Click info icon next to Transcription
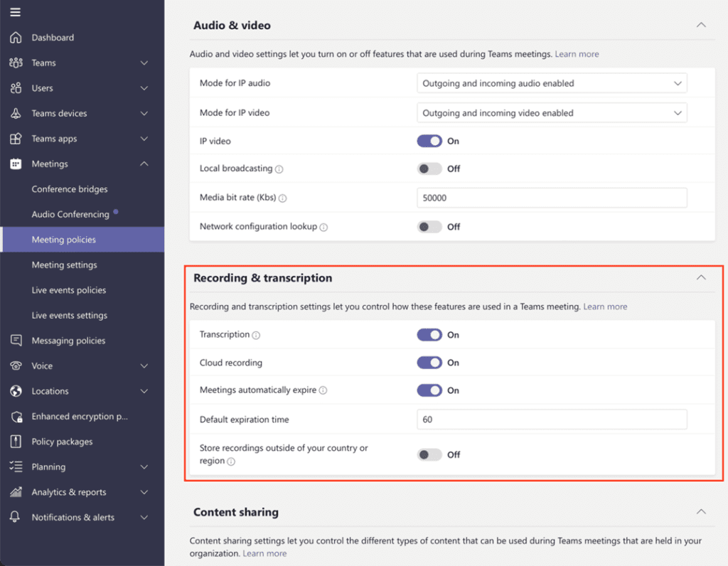Image resolution: width=728 pixels, height=566 pixels. point(256,336)
